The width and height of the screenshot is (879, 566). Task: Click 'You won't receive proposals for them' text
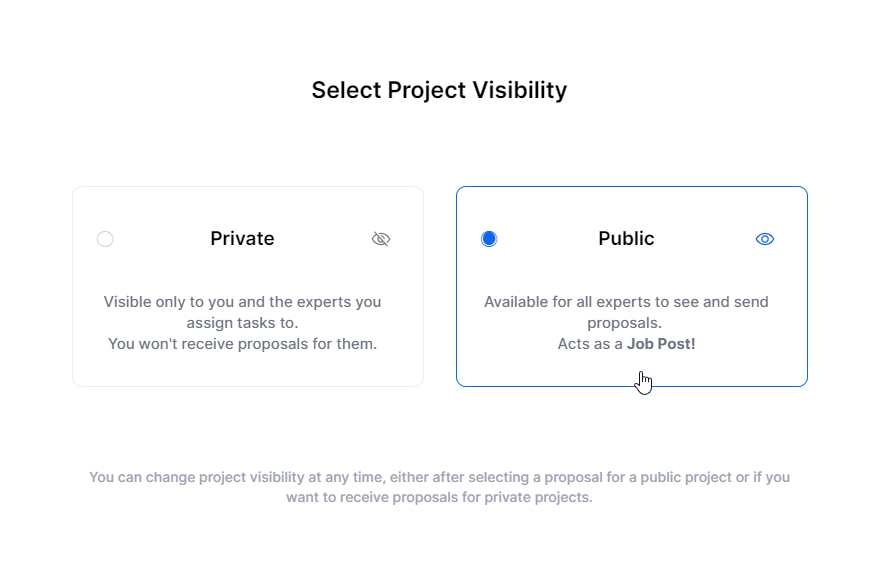(242, 344)
